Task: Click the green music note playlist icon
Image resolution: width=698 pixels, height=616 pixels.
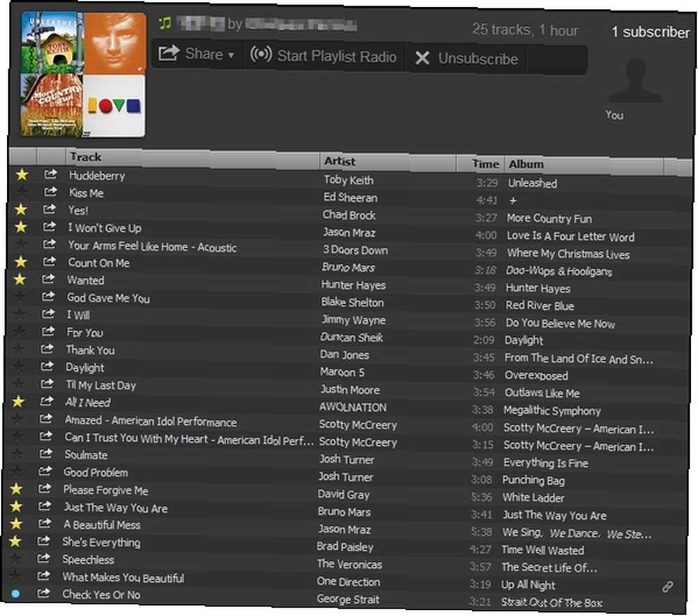Action: tap(165, 23)
